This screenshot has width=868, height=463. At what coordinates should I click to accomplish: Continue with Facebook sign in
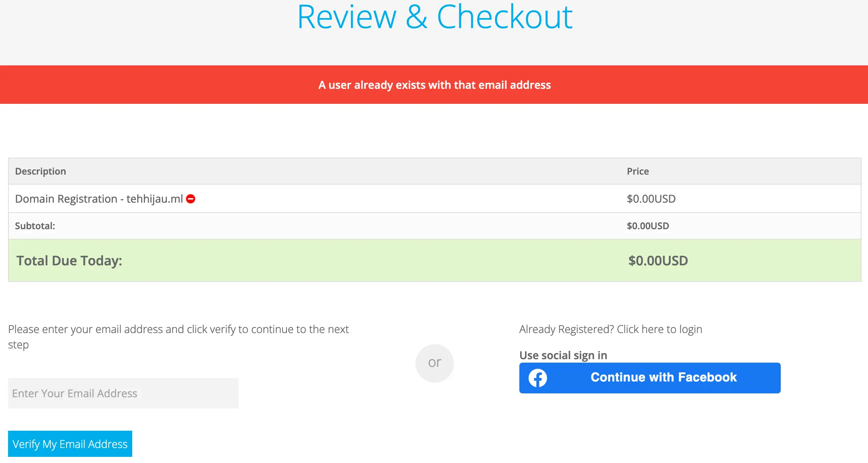pos(663,378)
